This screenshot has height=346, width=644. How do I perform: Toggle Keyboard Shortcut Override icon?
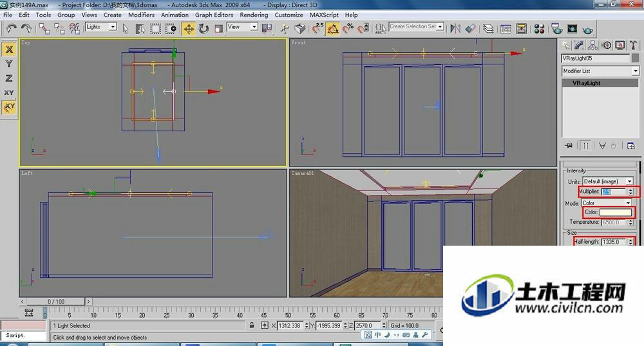[x=300, y=28]
